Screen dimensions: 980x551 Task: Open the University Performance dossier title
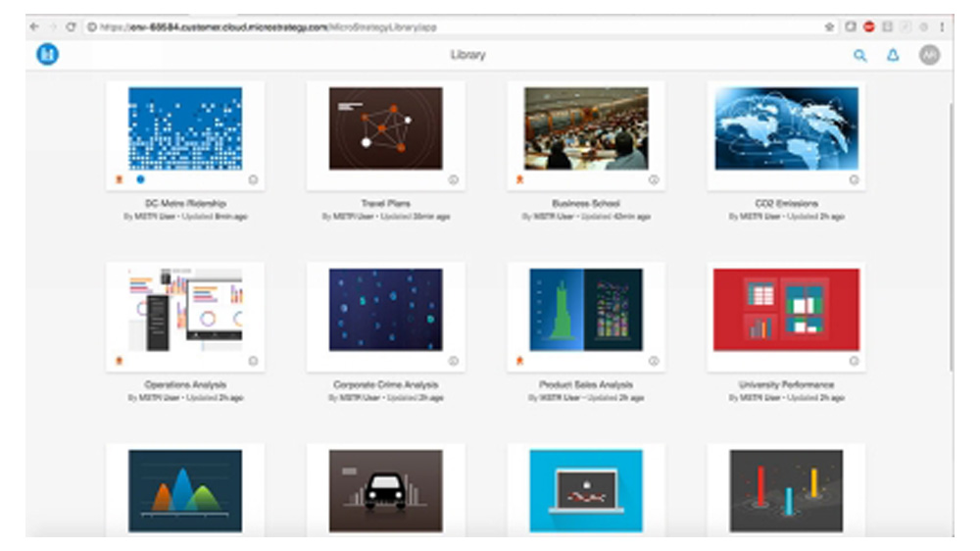pos(786,385)
